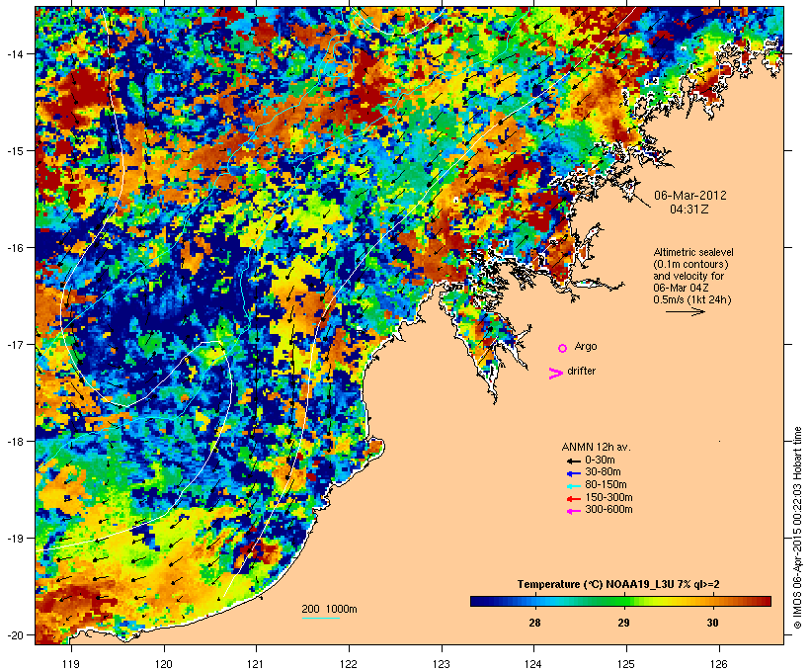Click the 'drifter' legend label
810x672 pixels.
click(x=581, y=371)
